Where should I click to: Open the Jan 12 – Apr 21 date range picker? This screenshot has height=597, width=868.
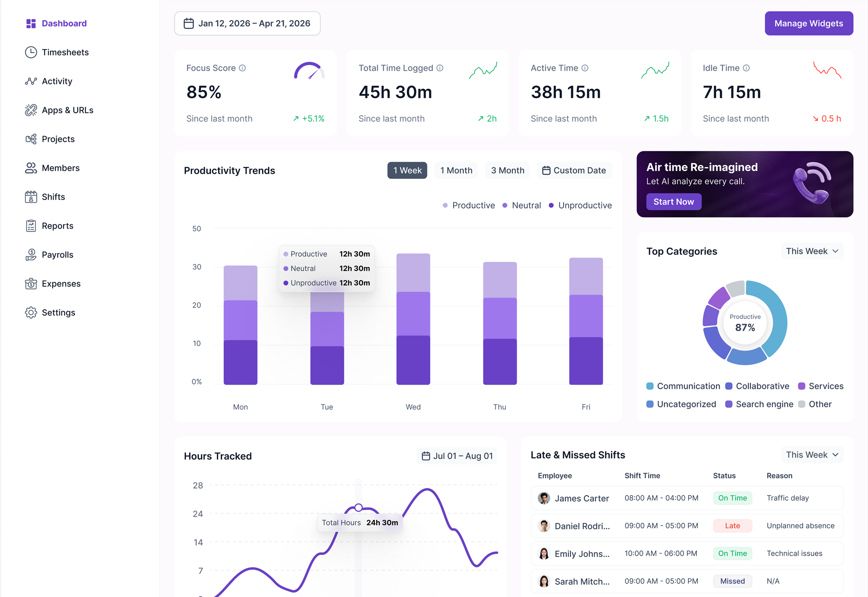pyautogui.click(x=247, y=24)
